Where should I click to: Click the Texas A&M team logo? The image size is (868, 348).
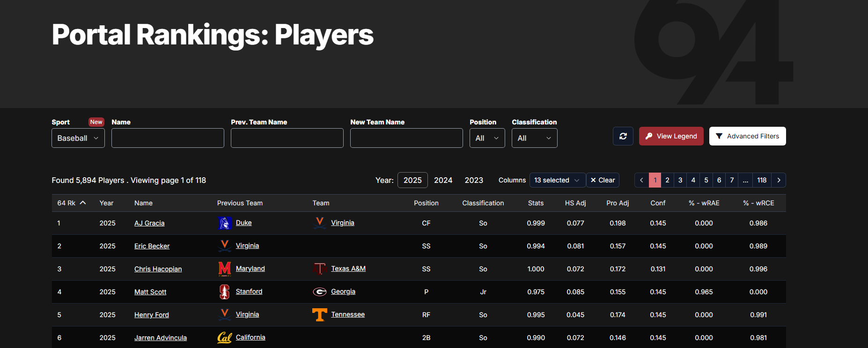coord(320,269)
